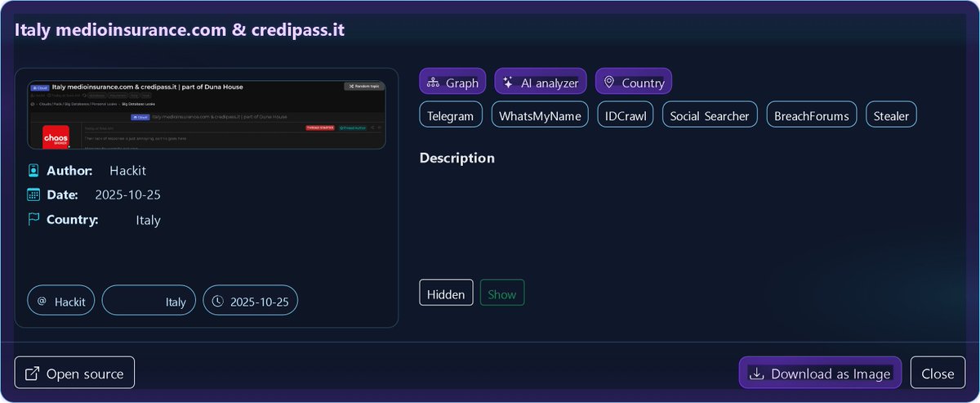Click the graph nodes icon
The height and width of the screenshot is (403, 980).
tap(433, 83)
